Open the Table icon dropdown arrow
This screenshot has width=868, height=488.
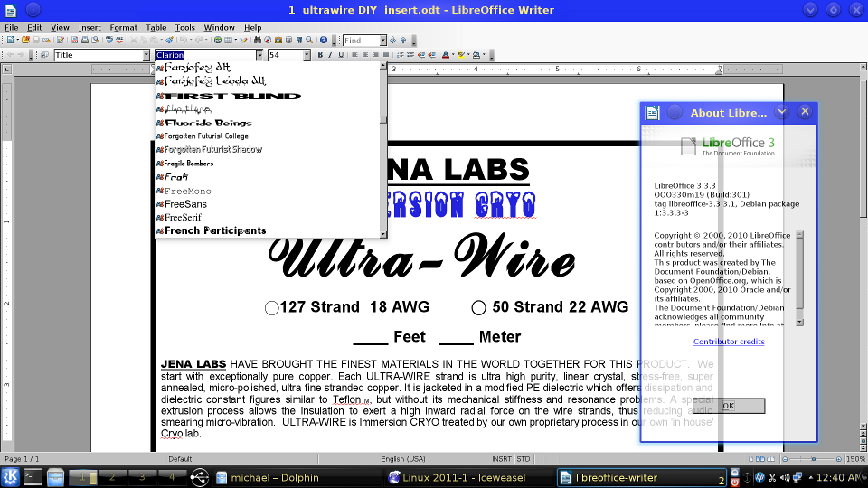pos(236,40)
